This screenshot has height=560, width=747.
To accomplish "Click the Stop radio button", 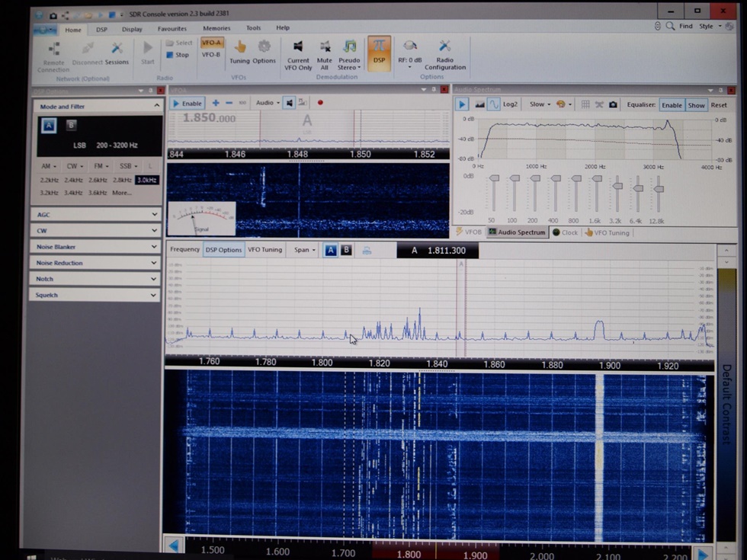I will point(178,55).
